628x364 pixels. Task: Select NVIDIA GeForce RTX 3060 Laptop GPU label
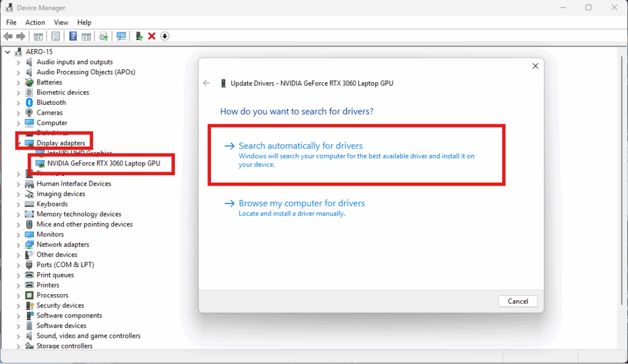[x=104, y=163]
